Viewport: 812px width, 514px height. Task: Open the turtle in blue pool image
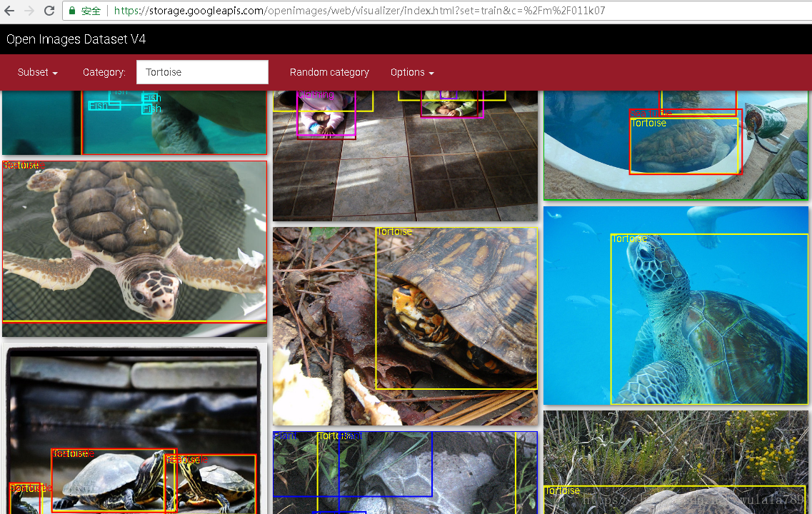tap(676, 146)
